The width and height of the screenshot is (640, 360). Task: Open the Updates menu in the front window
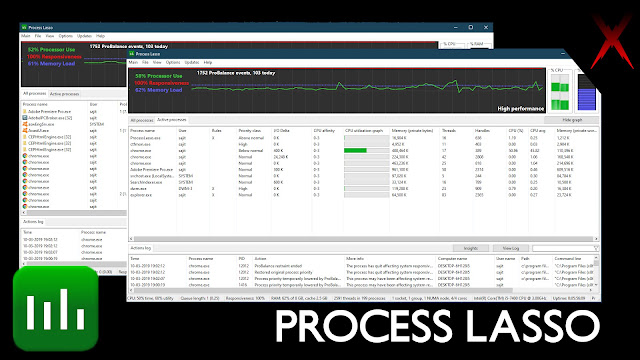[192, 62]
